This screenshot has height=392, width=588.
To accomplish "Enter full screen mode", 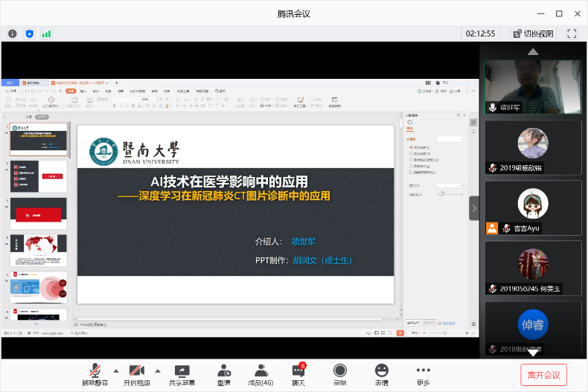I will (572, 33).
